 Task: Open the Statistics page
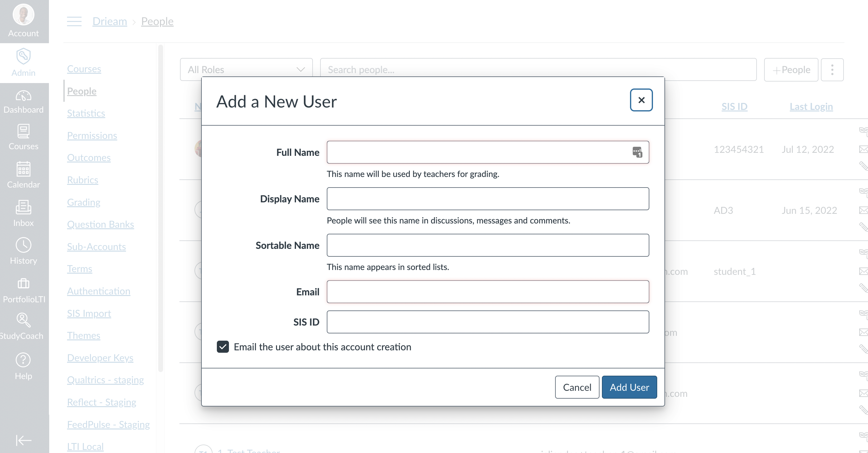(86, 113)
